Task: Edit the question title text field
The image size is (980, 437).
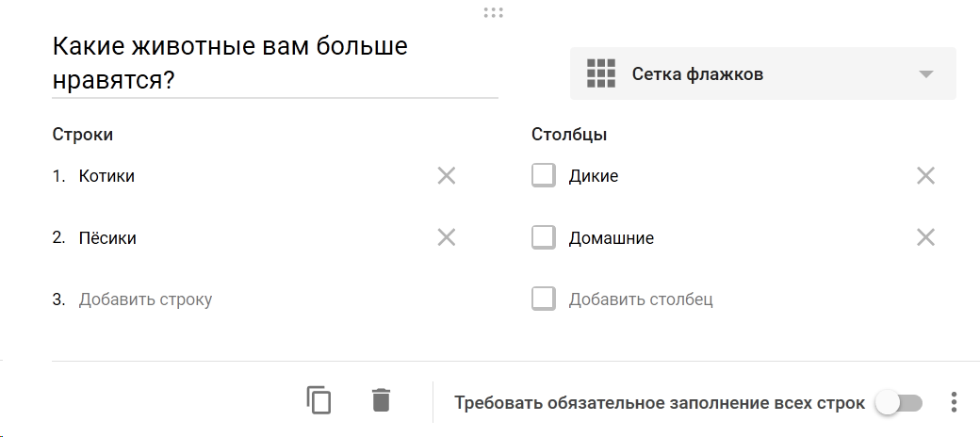Action: (x=275, y=64)
